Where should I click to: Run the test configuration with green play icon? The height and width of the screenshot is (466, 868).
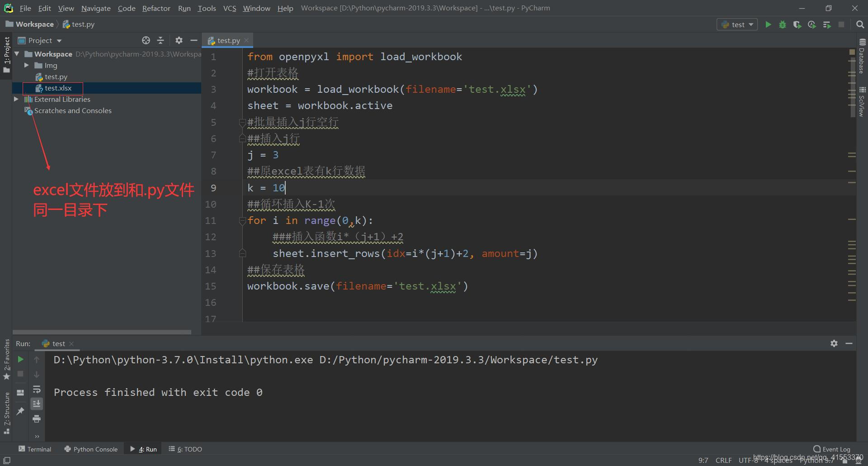[x=769, y=24]
